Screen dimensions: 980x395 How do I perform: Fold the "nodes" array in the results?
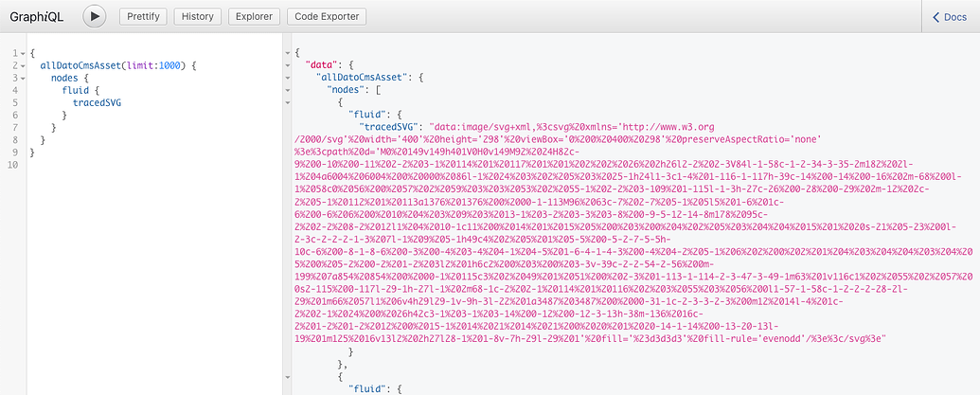(x=288, y=88)
